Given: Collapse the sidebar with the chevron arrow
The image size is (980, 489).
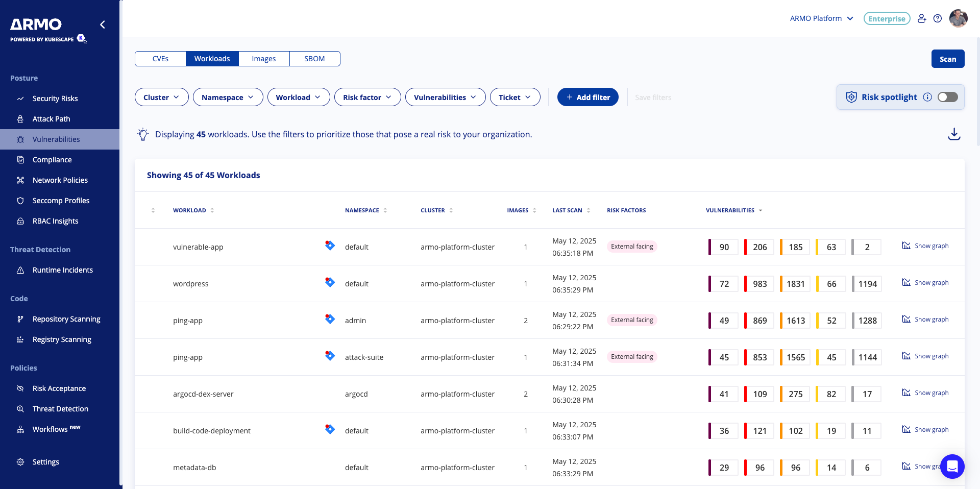Looking at the screenshot, I should tap(103, 25).
